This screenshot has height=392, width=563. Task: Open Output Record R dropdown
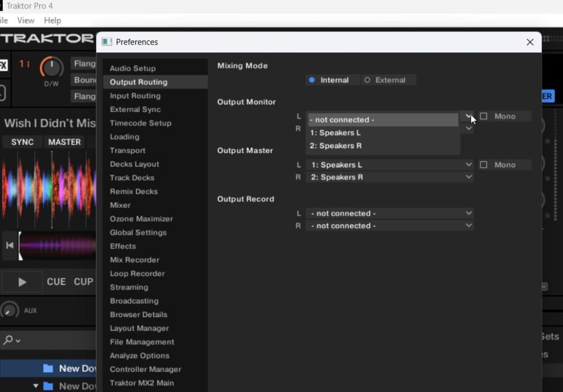390,226
